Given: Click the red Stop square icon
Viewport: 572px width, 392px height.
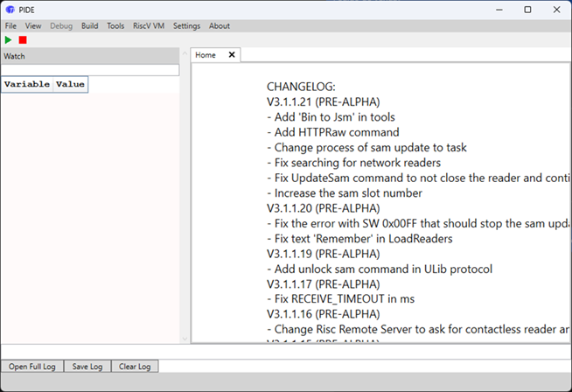Looking at the screenshot, I should pos(23,39).
